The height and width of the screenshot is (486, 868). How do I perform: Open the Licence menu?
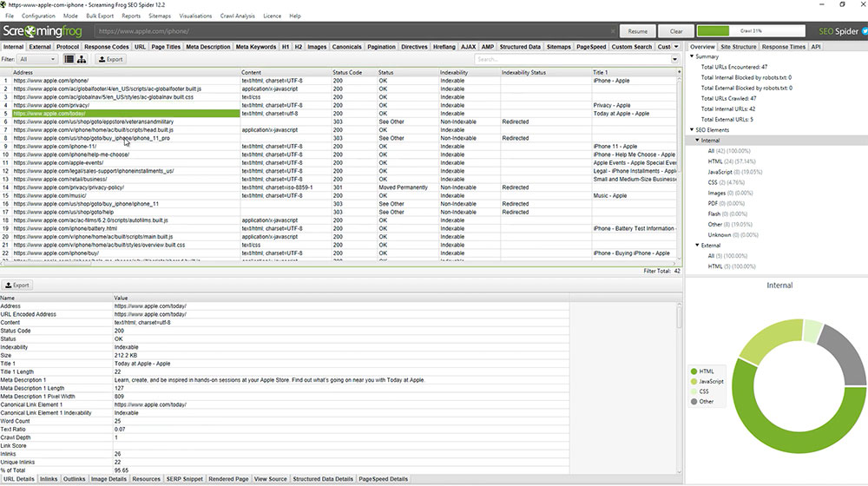point(272,16)
